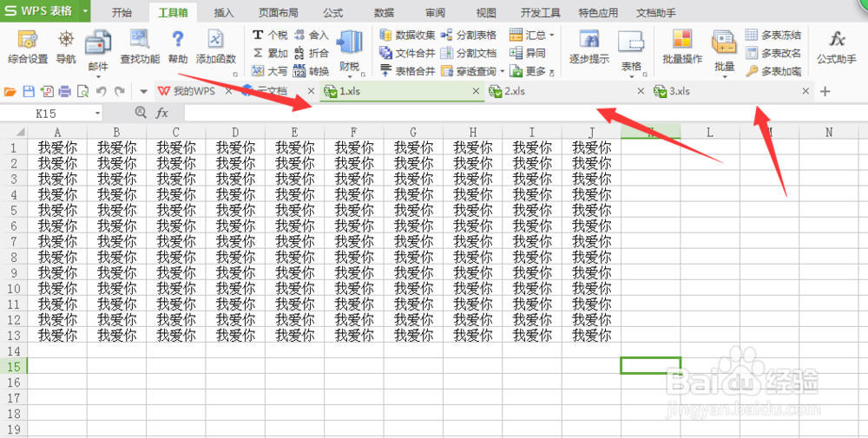Click the export PDF icon in quick toolbar
Screen dimensions: 868x438
click(x=47, y=91)
